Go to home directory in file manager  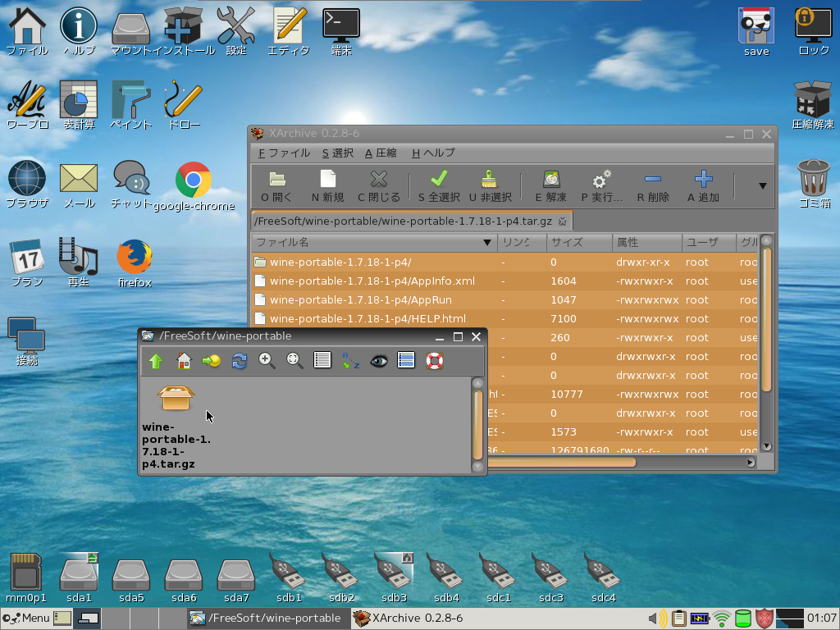[184, 361]
